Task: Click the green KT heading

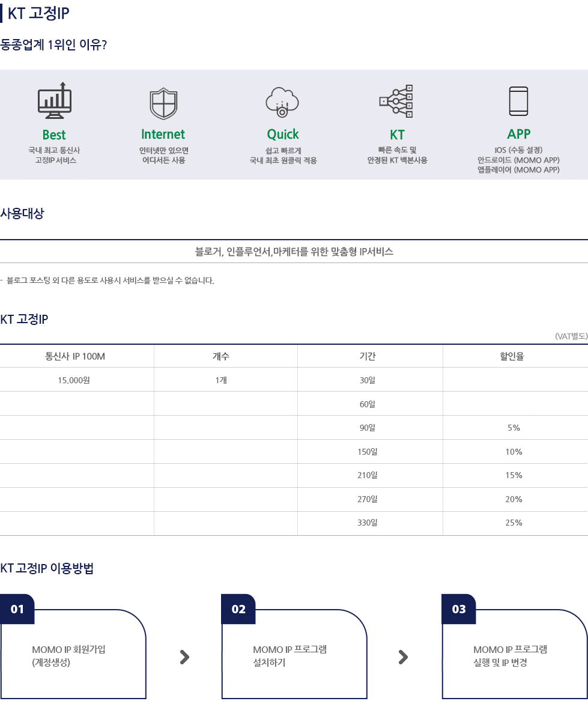Action: pyautogui.click(x=397, y=135)
